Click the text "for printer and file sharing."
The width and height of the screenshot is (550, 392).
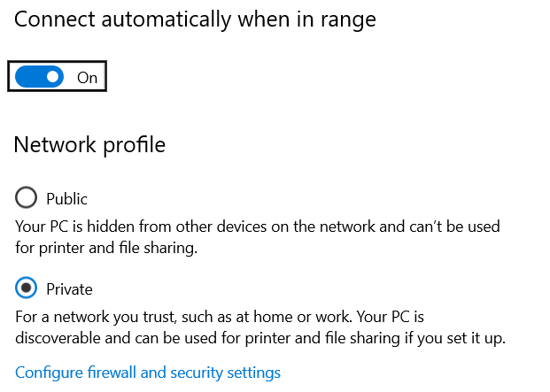[106, 249]
